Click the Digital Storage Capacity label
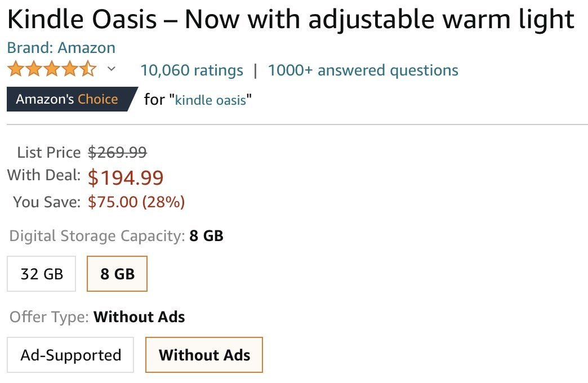Viewport: 588px width, 383px height. tap(97, 235)
